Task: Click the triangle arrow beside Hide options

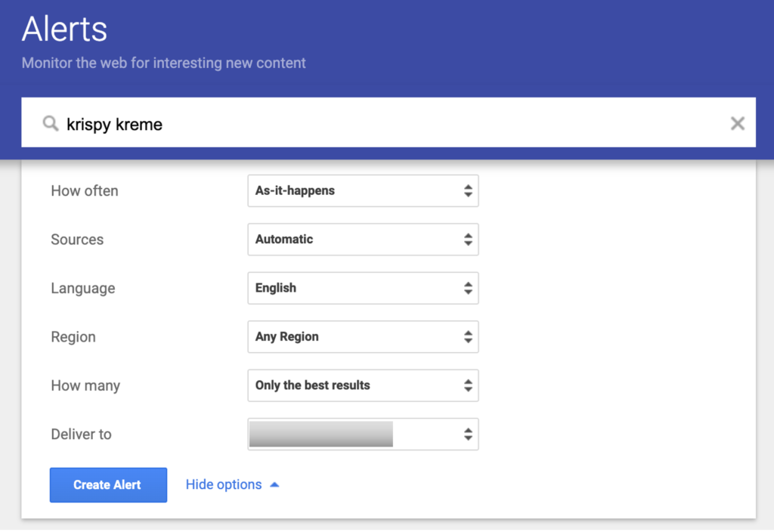Action: (x=274, y=485)
